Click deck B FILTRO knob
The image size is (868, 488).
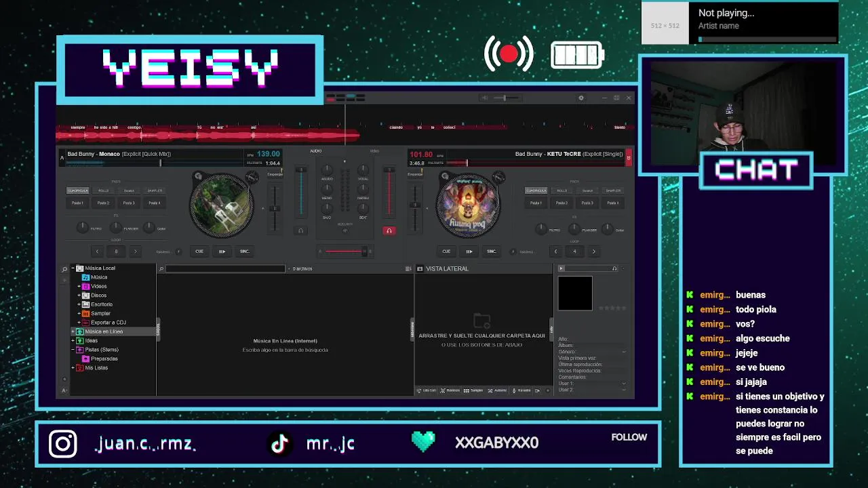click(x=541, y=229)
